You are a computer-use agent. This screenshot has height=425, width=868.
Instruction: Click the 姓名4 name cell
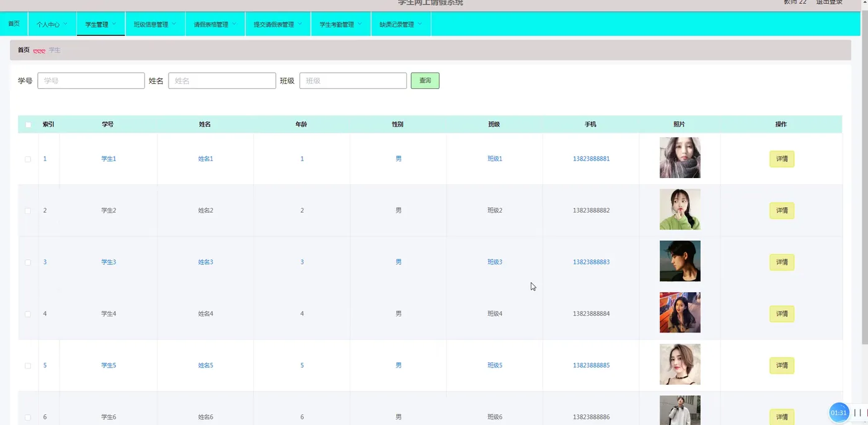tap(205, 314)
